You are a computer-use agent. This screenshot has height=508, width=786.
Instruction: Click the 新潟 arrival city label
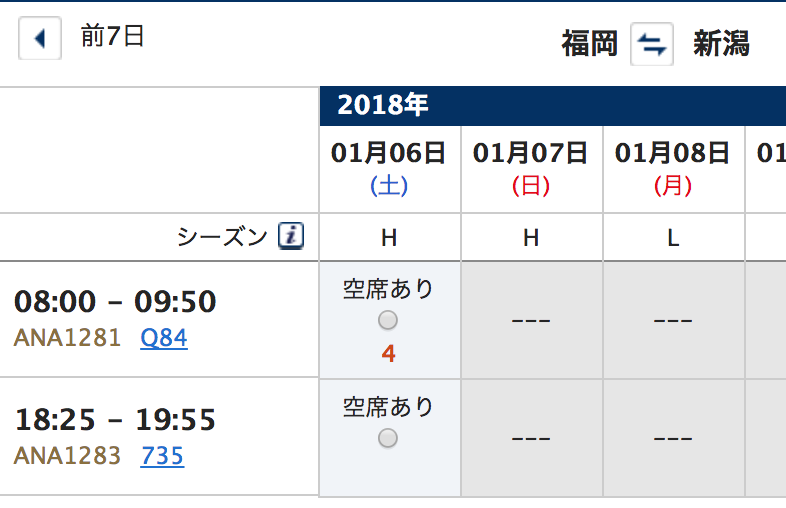click(x=721, y=44)
